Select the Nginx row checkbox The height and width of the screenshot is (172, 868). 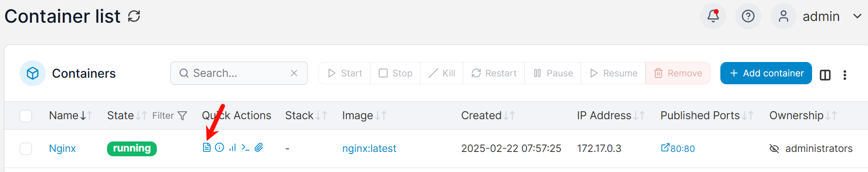pyautogui.click(x=26, y=149)
